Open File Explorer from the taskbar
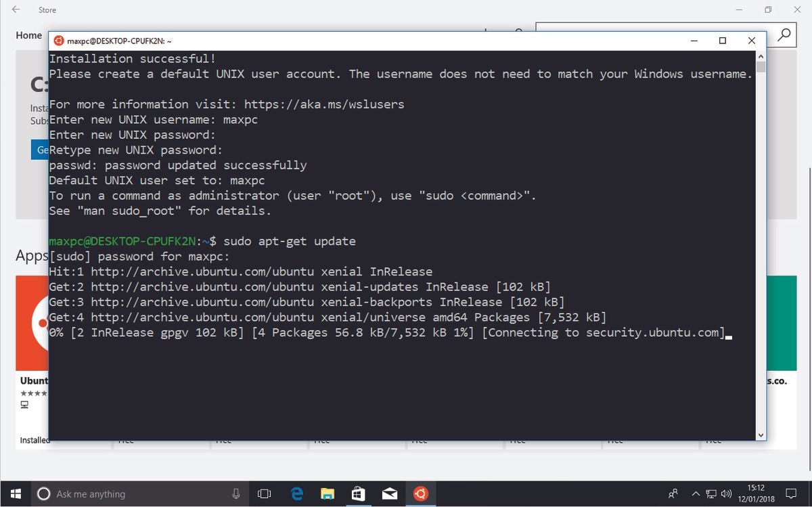The image size is (812, 507). coord(328,493)
